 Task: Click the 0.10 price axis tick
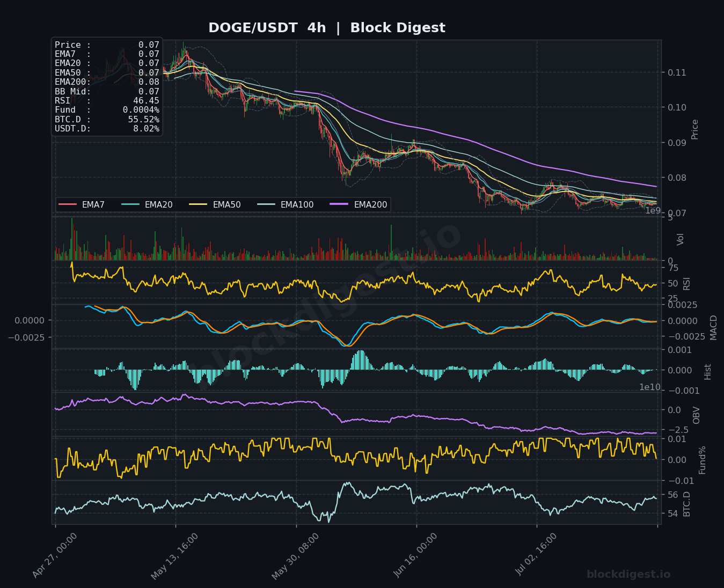coord(677,107)
